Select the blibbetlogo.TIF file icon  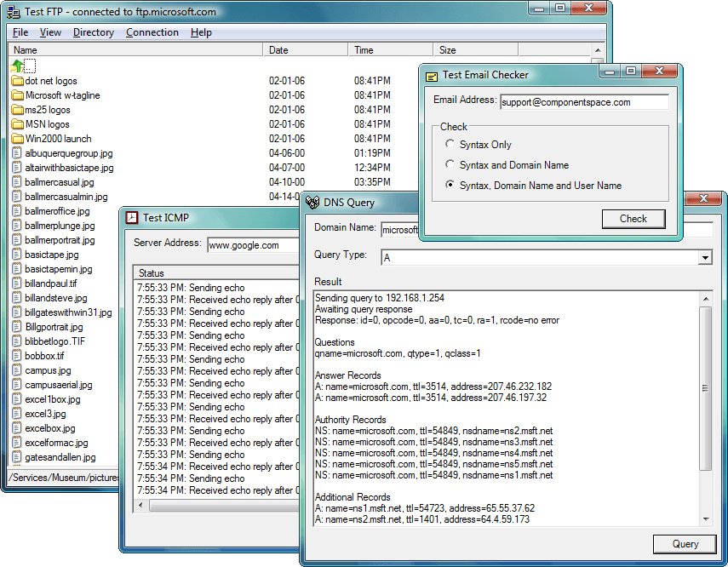pos(17,341)
